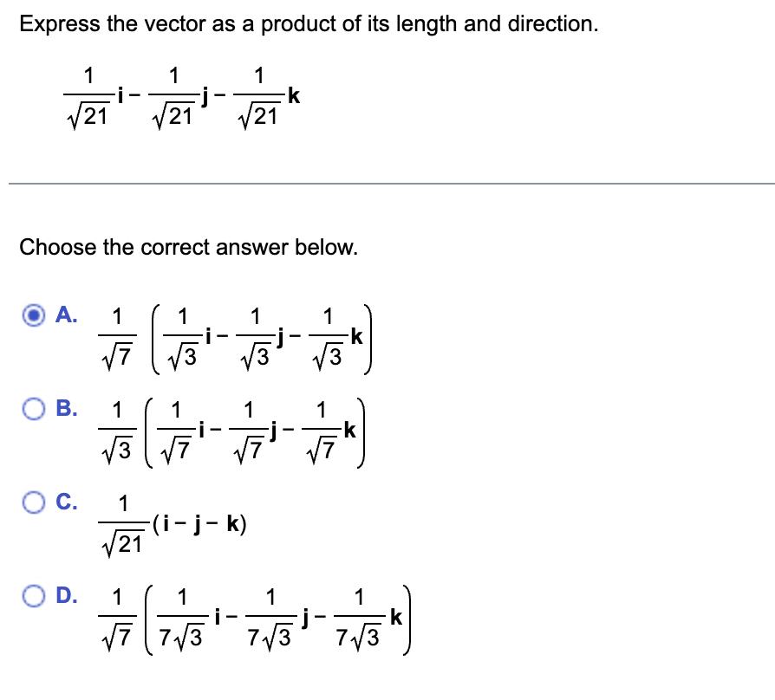Select the radio button for answer C
The width and height of the screenshot is (775, 700).
tap(33, 502)
